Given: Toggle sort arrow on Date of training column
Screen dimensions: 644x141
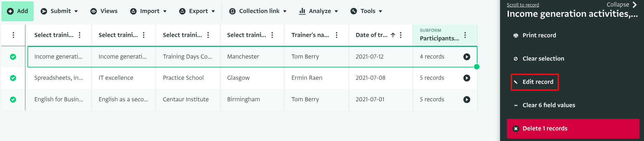Looking at the screenshot, I should pyautogui.click(x=393, y=35).
